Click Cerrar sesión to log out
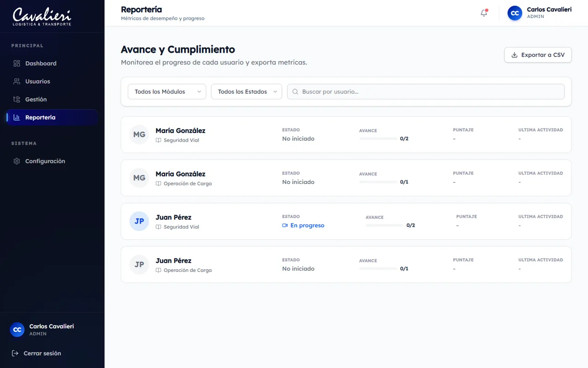588x368 pixels. [37, 353]
